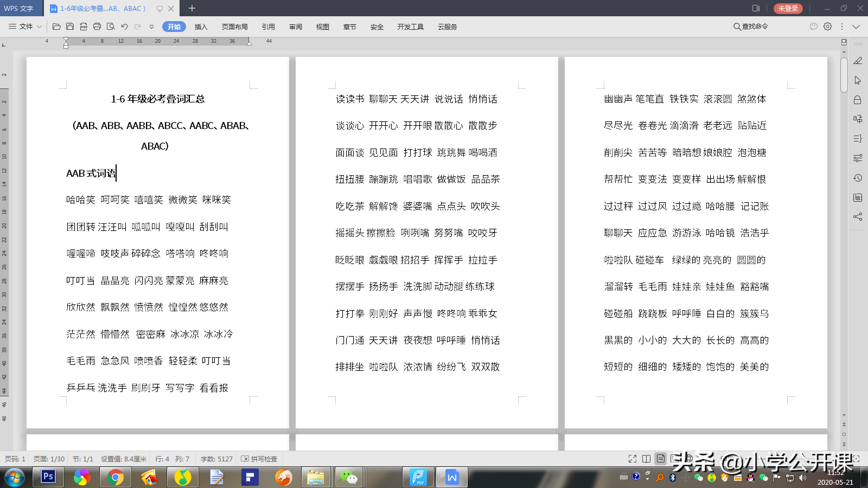The image size is (868, 488).
Task: Click the 查找命令 search field
Action: tap(751, 27)
